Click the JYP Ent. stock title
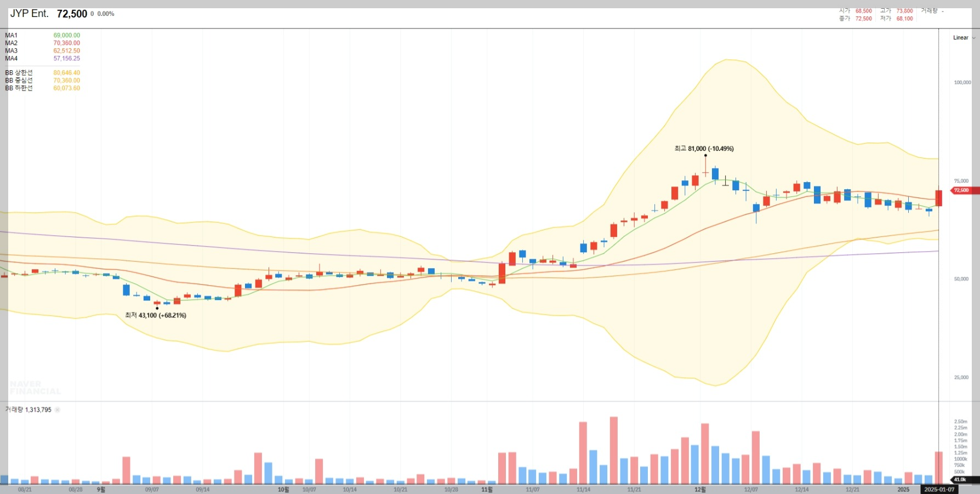The height and width of the screenshot is (494, 980). point(29,14)
